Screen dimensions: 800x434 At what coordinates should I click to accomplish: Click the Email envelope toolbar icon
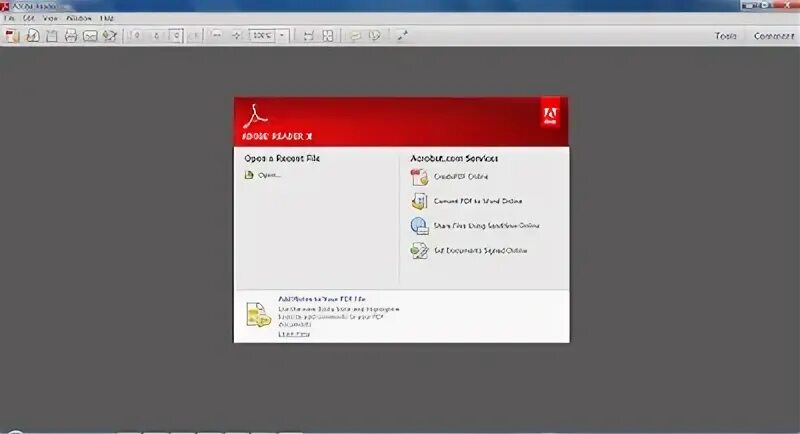[x=90, y=36]
